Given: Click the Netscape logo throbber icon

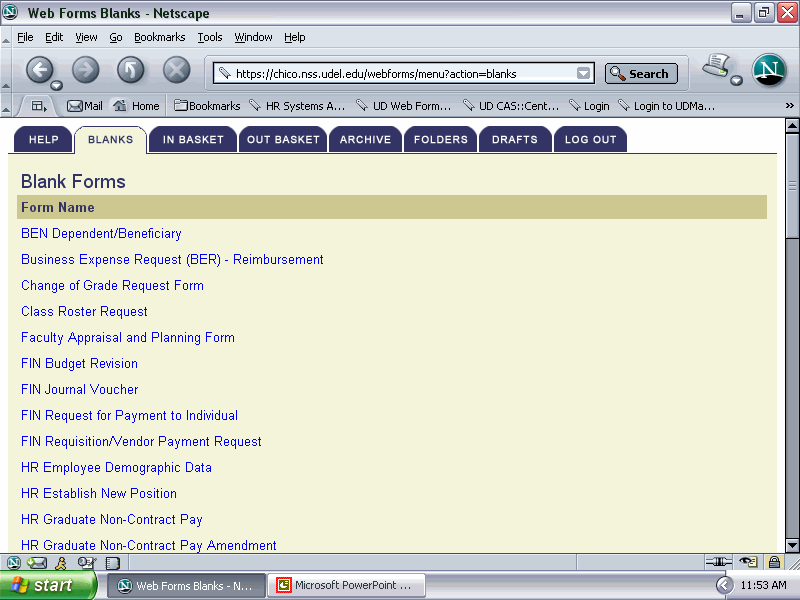Looking at the screenshot, I should (x=769, y=70).
